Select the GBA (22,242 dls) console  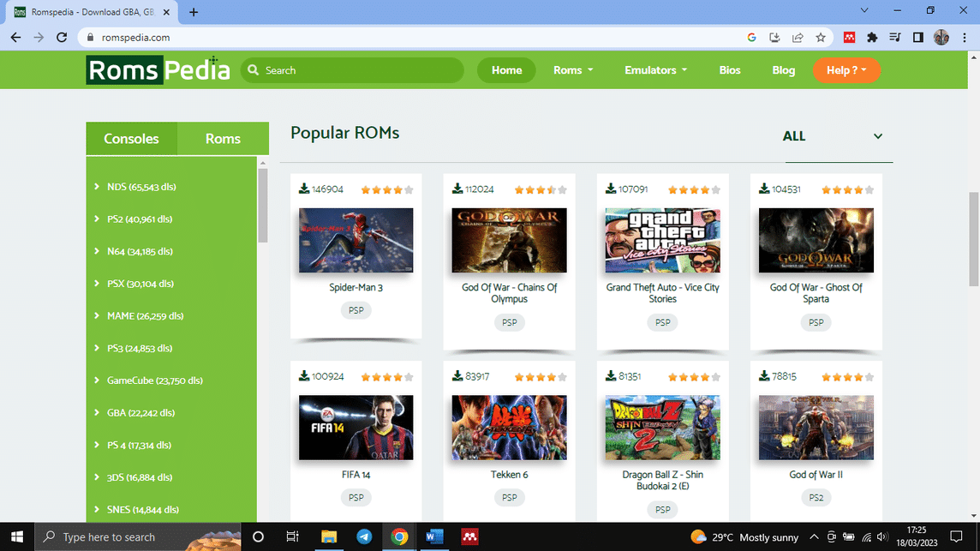140,413
